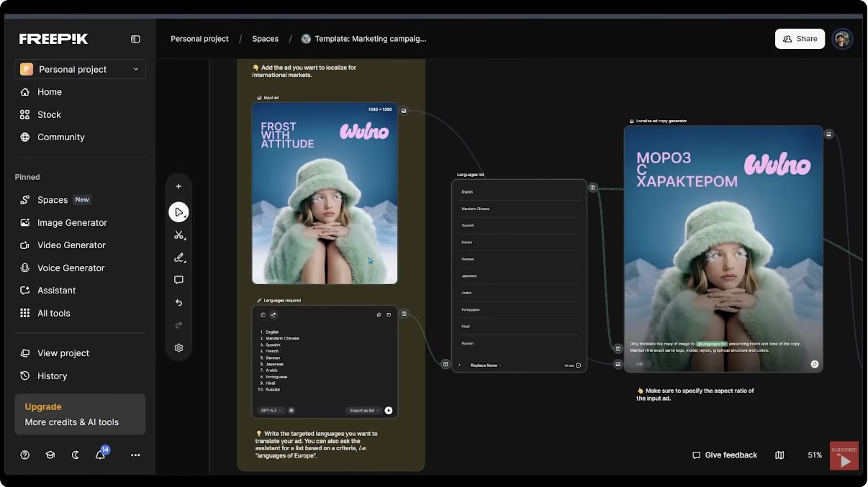Viewport: 868px width, 487px height.
Task: Add item with plus in Languages list
Action: coord(460,365)
